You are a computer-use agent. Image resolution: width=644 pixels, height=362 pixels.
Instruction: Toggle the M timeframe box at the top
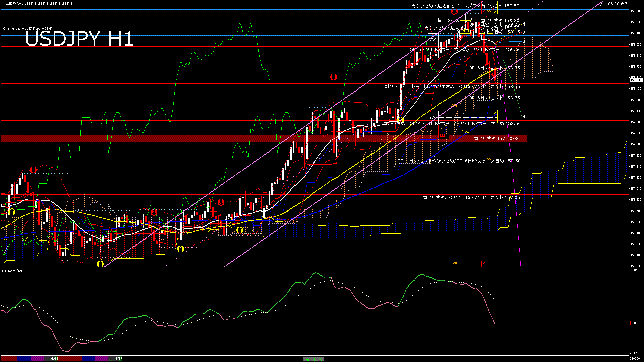484,11
